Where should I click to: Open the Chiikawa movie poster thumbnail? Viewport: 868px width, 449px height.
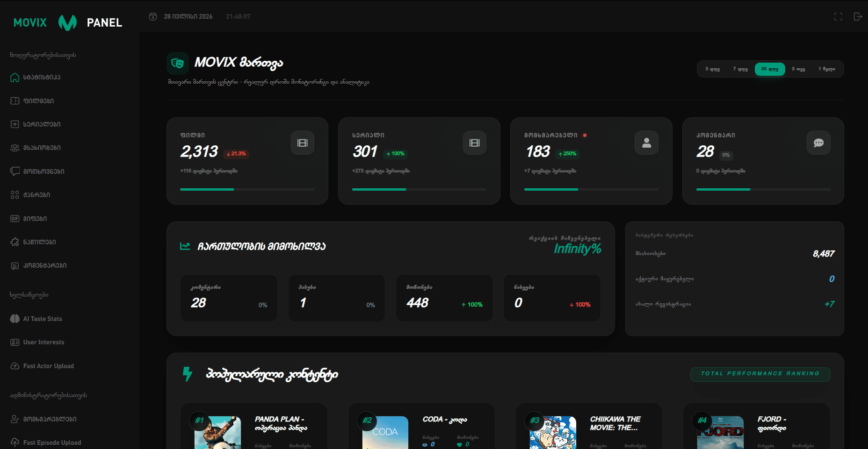click(x=553, y=433)
